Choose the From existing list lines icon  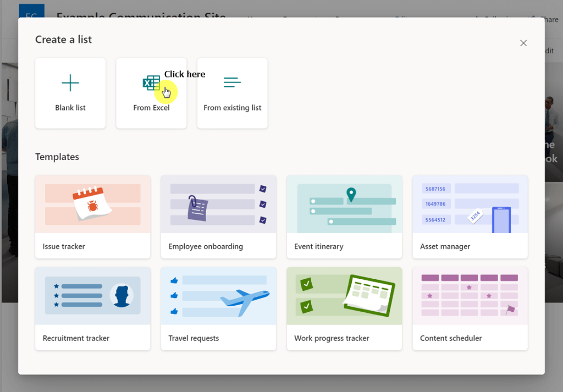click(233, 82)
